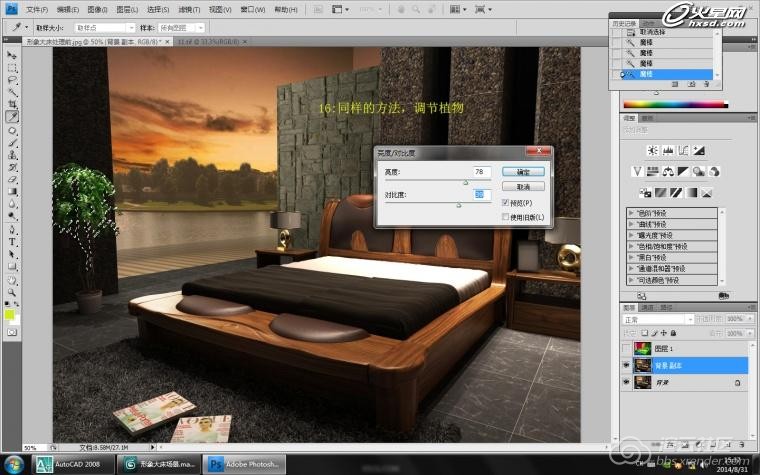Enable the 预览(P) preview checkbox

click(x=506, y=203)
